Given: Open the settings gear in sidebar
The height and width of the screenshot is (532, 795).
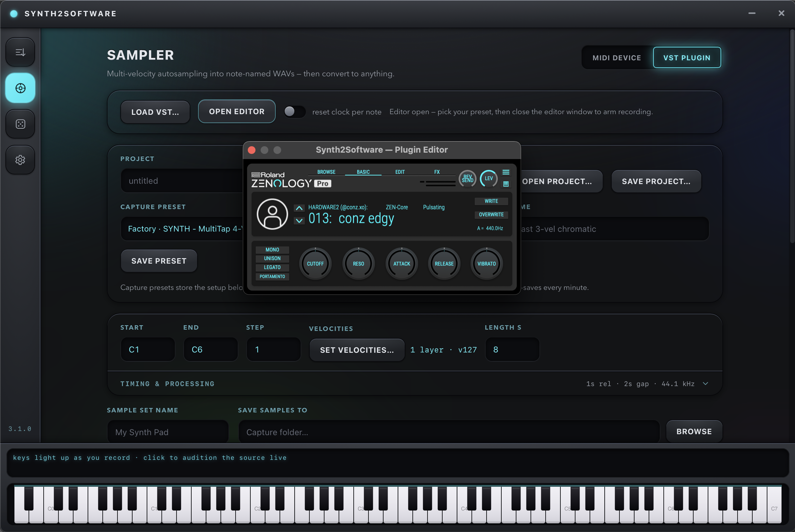Looking at the screenshot, I should (20, 160).
